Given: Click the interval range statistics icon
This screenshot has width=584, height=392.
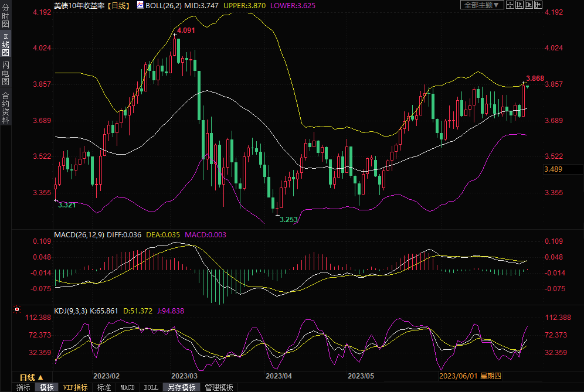Looking at the screenshot, I should coord(520,5).
